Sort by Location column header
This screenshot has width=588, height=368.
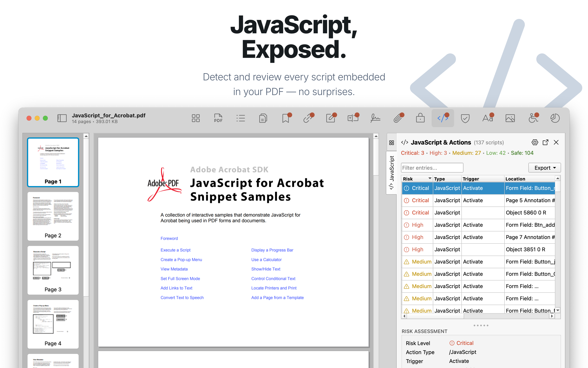click(530, 179)
